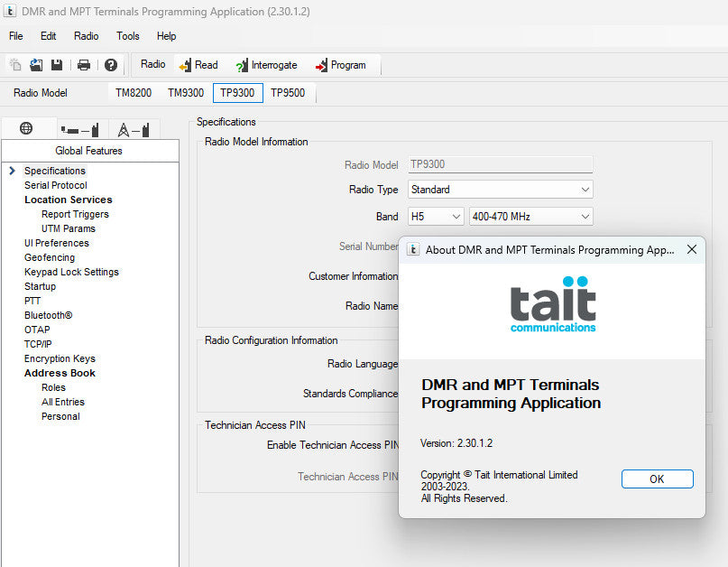
Task: Open the Radio Type dropdown
Action: click(x=501, y=190)
